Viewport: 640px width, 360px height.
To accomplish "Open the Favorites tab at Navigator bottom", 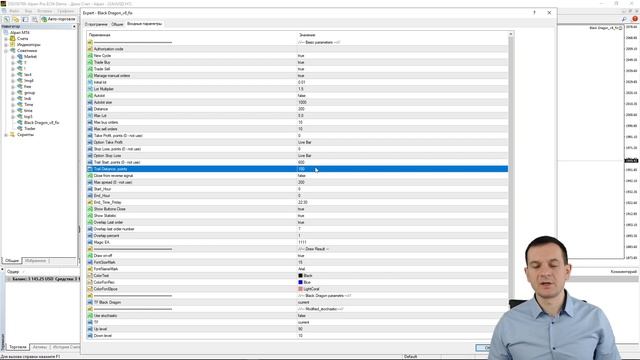I will pos(35,260).
